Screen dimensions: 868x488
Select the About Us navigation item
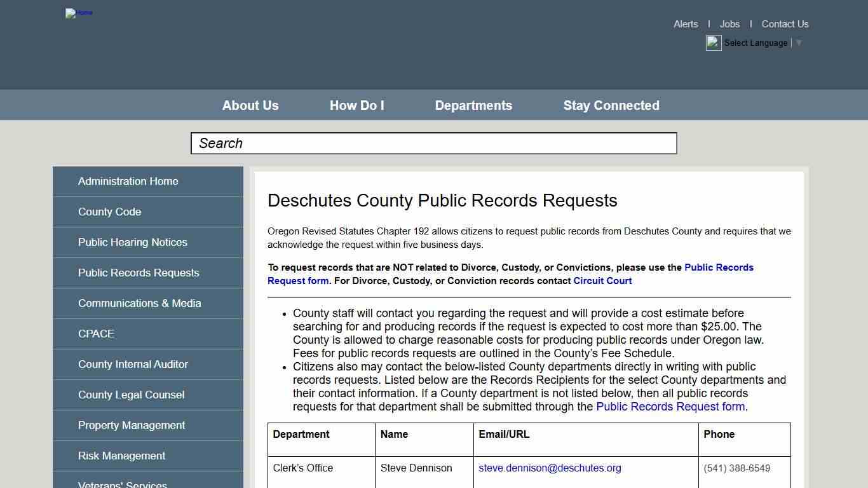pos(250,105)
